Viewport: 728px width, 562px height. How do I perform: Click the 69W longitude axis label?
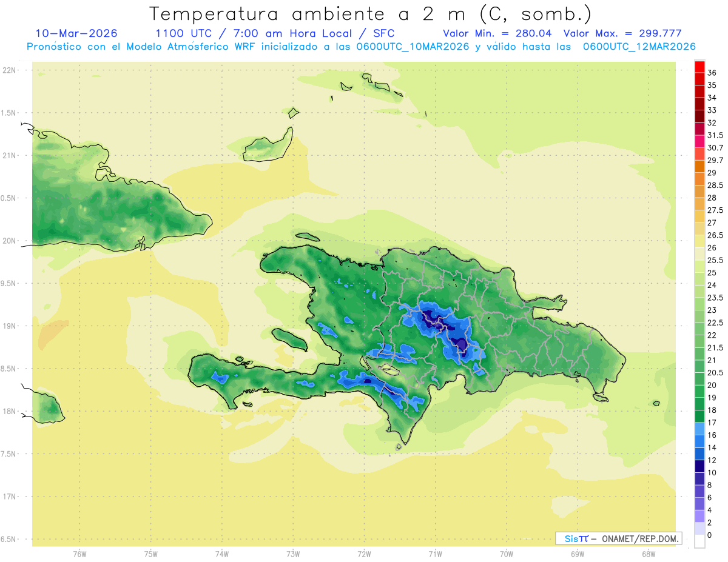[578, 554]
